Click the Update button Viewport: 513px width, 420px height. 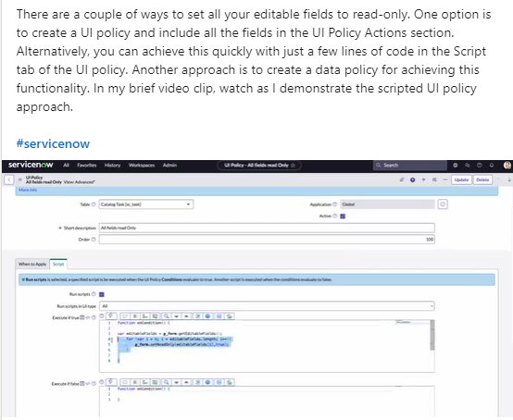(461, 179)
